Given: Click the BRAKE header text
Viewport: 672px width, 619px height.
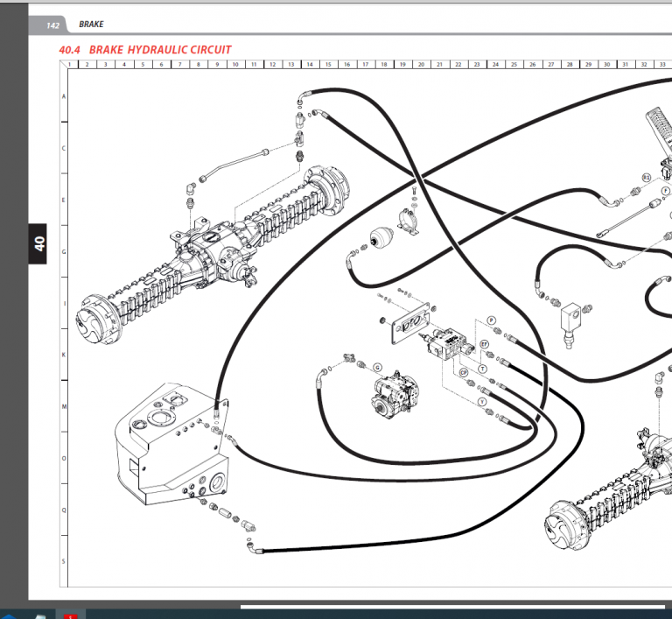Looking at the screenshot, I should [91, 25].
